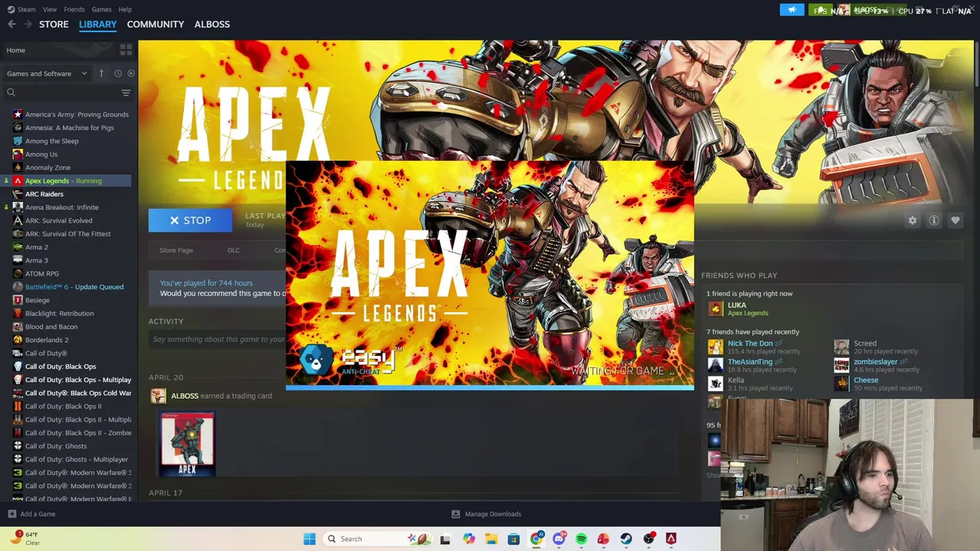Open friend LUKA's avatar

pos(715,309)
